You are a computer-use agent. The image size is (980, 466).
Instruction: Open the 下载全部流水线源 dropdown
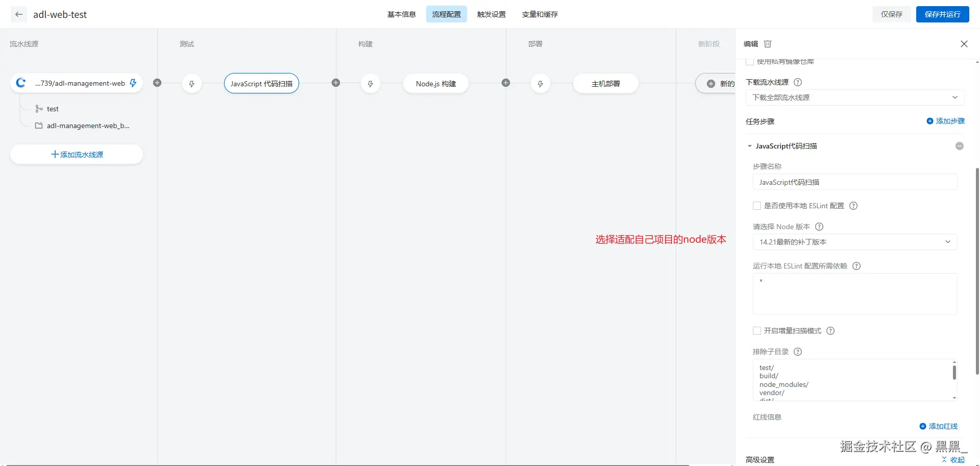(x=855, y=97)
